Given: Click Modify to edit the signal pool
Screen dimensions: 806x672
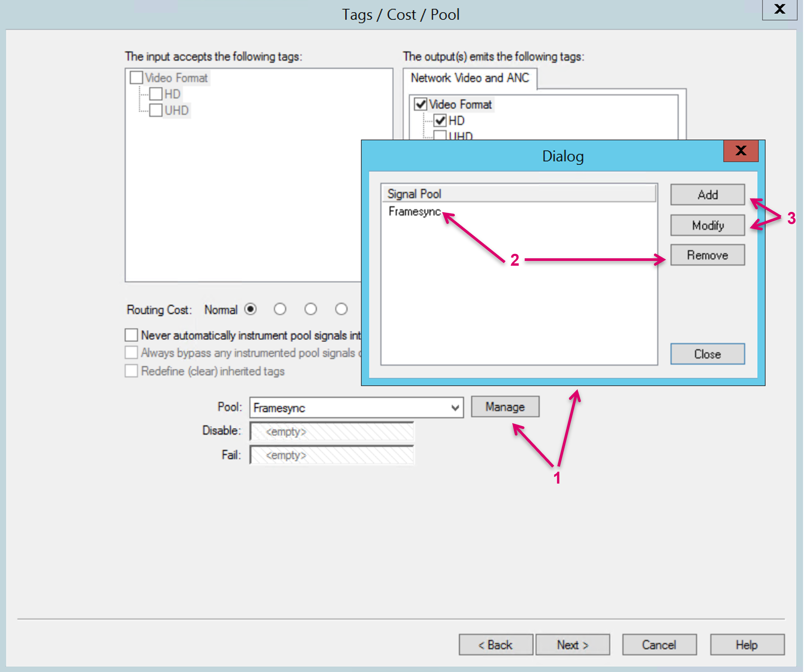Looking at the screenshot, I should coord(707,225).
